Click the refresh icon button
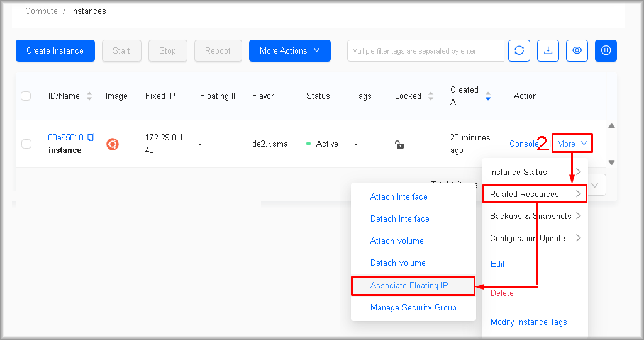Viewport: 644px width, 340px height. tap(519, 51)
